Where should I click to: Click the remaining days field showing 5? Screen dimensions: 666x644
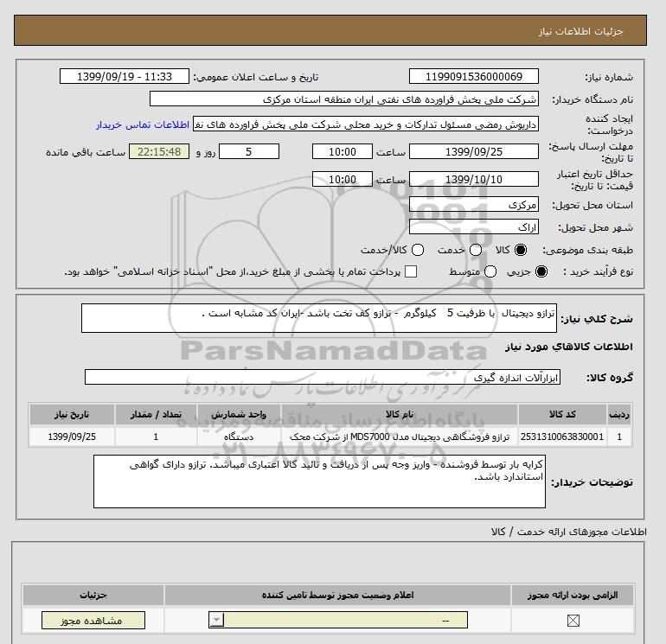pyautogui.click(x=249, y=151)
